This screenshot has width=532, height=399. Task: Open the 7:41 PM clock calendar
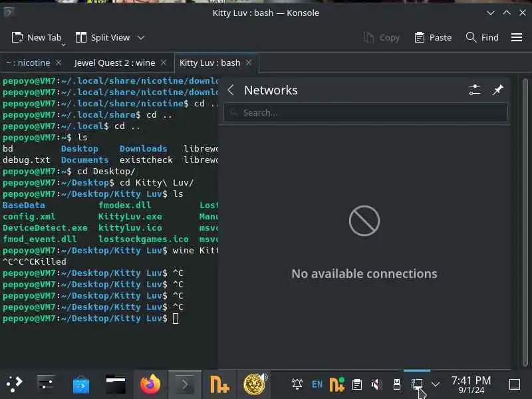tap(471, 384)
